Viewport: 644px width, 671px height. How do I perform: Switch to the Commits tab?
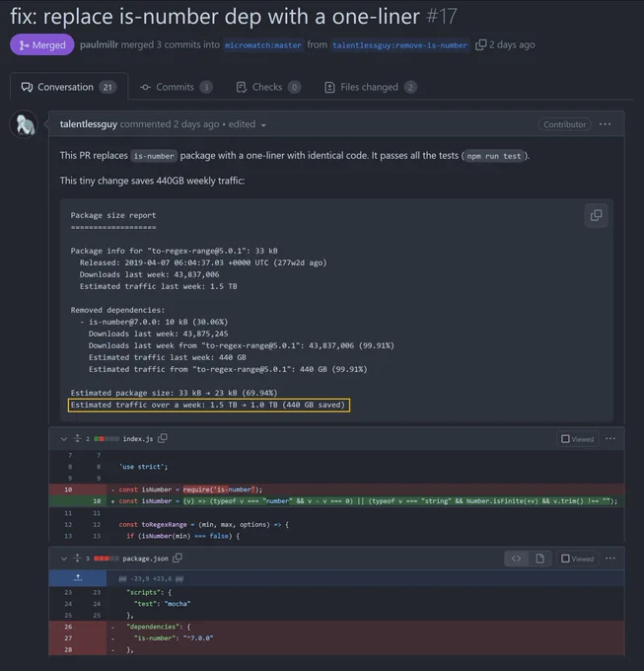(x=176, y=87)
